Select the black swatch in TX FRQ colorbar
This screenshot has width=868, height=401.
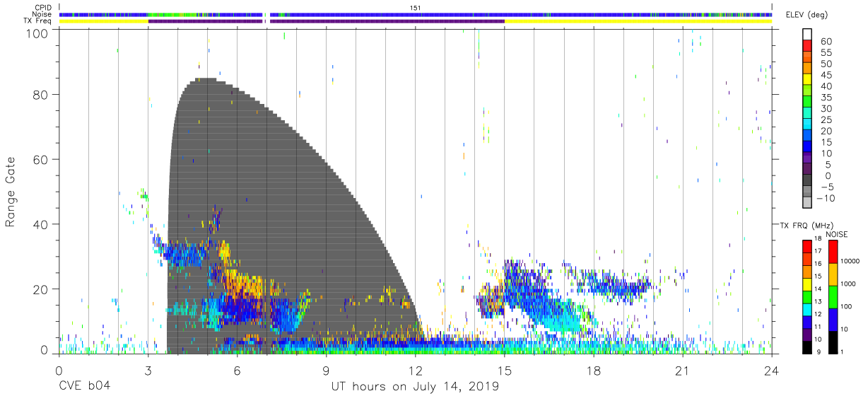[807, 346]
